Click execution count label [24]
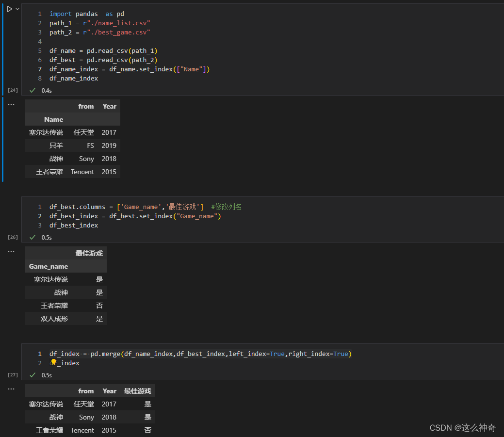Viewport: 504px width, 437px height. coord(13,90)
